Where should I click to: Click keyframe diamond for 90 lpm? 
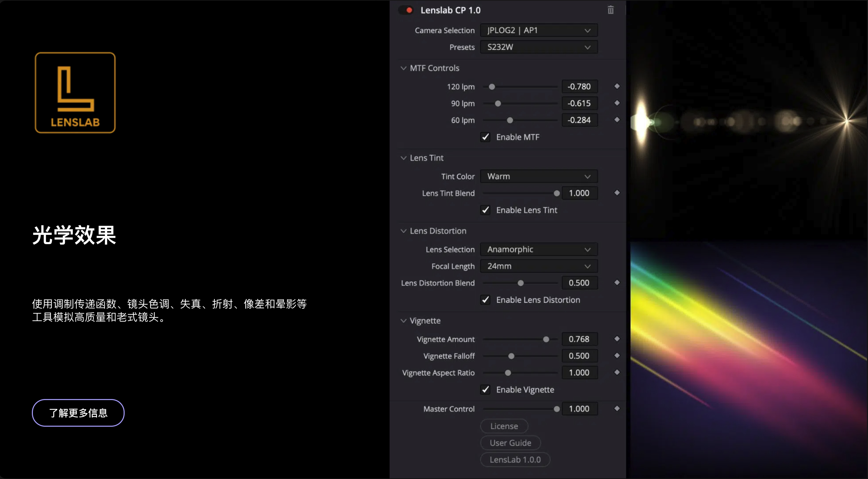[616, 103]
